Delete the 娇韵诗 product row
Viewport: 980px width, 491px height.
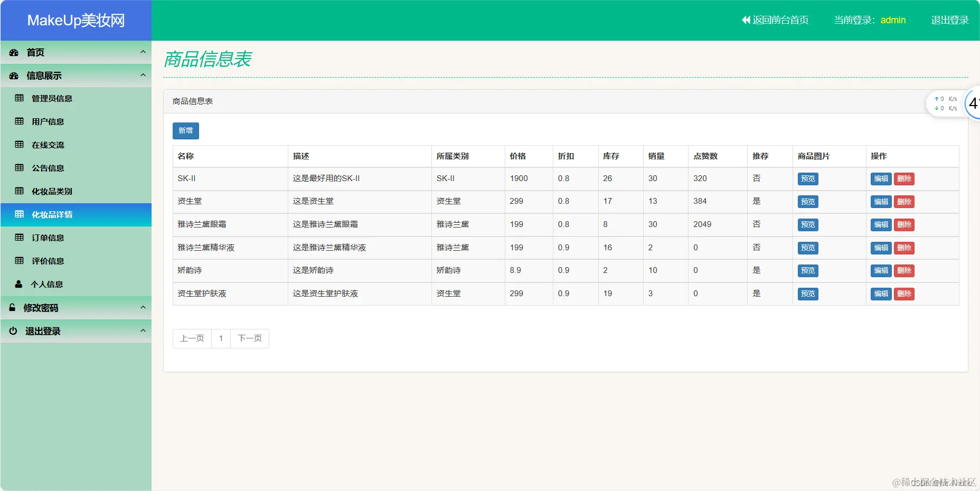click(904, 270)
